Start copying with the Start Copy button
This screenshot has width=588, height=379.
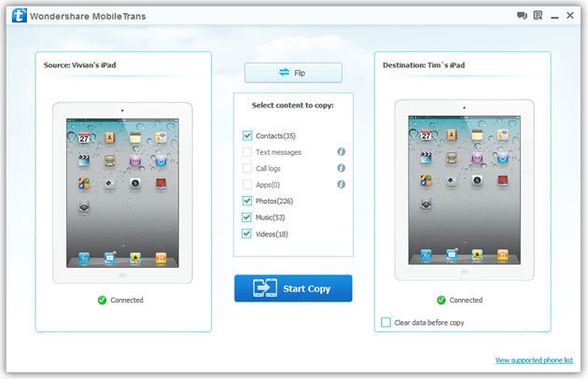(x=293, y=288)
